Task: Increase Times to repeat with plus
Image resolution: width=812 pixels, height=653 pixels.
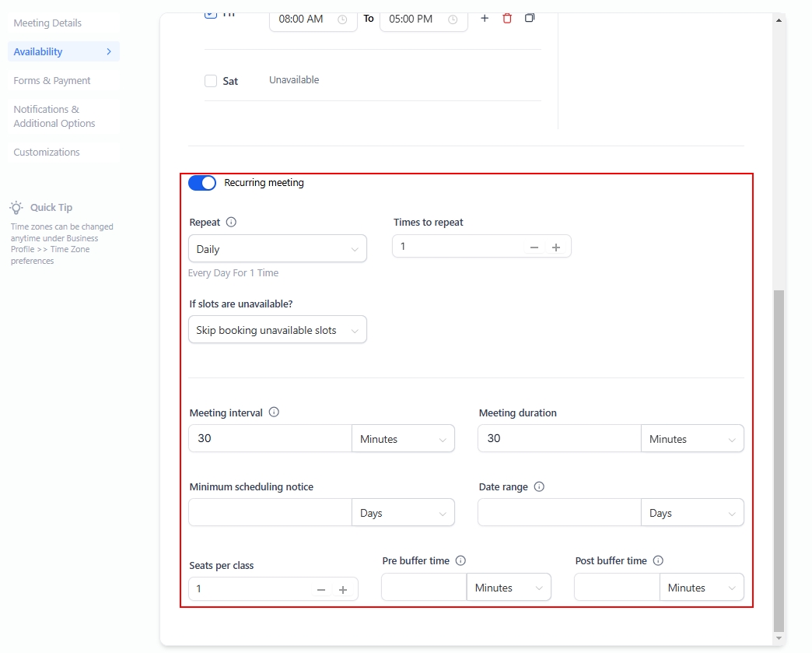Action: point(556,247)
